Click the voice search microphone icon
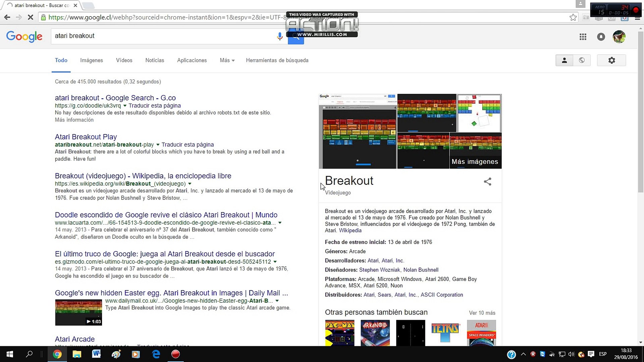Screen dimensions: 644x362 (x=279, y=36)
